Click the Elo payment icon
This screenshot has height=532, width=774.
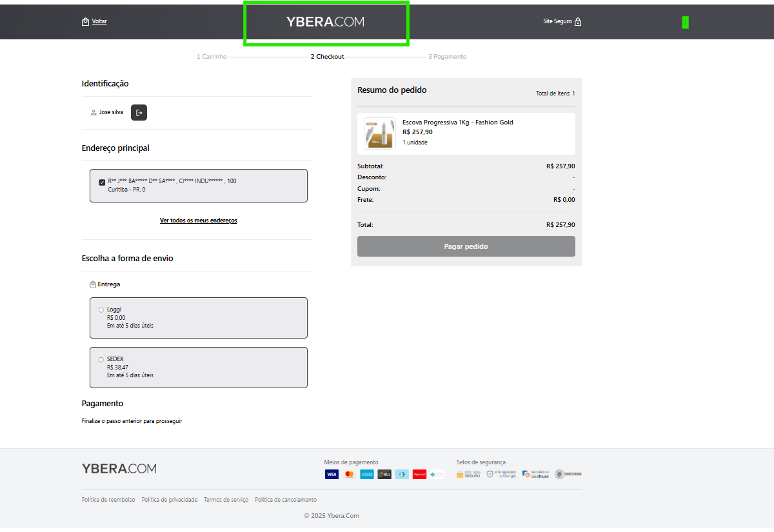[384, 475]
